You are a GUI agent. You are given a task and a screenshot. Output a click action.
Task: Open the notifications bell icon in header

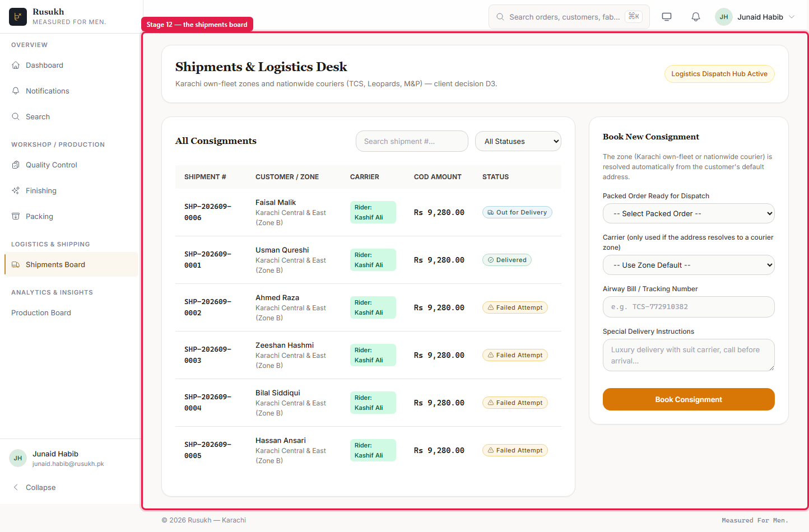click(x=696, y=17)
